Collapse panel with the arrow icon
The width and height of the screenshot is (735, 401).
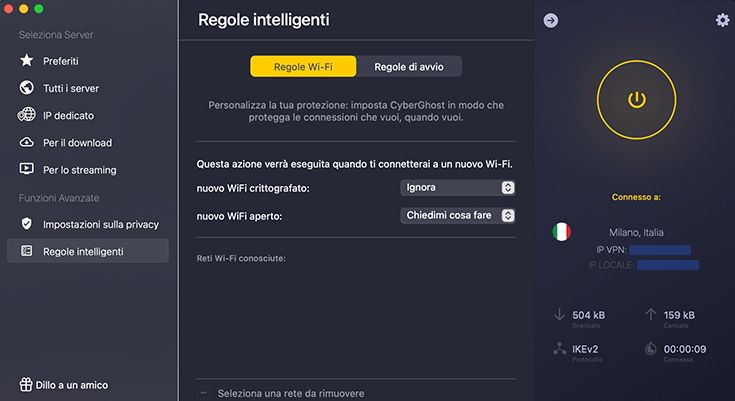(x=551, y=20)
